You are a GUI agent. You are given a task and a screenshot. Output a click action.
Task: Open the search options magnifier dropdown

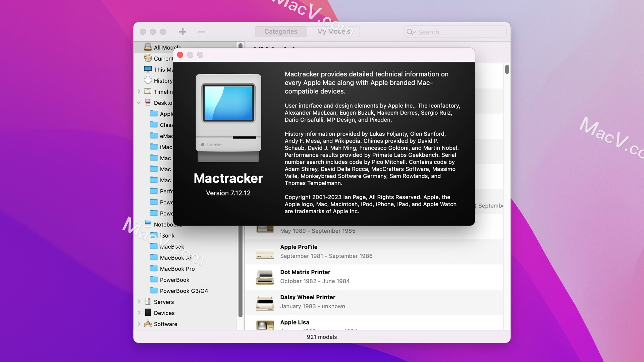point(411,32)
